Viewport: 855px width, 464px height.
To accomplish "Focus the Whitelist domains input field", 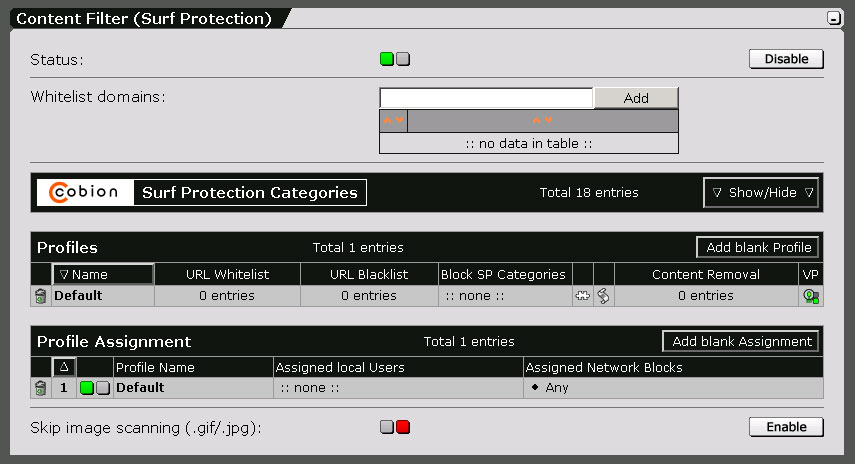I will (486, 98).
